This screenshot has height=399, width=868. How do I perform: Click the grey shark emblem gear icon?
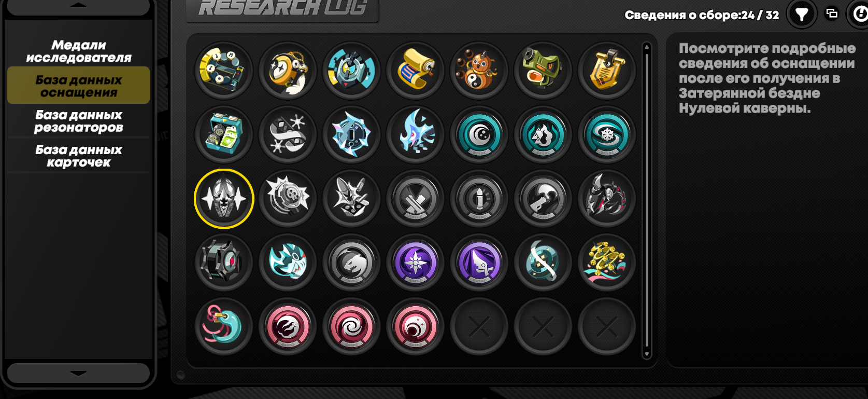[x=351, y=262]
